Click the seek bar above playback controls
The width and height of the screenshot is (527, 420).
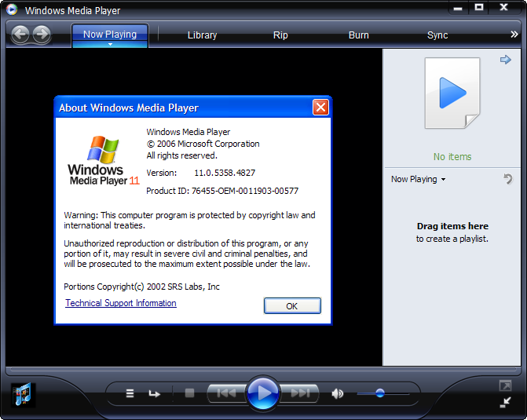263,370
